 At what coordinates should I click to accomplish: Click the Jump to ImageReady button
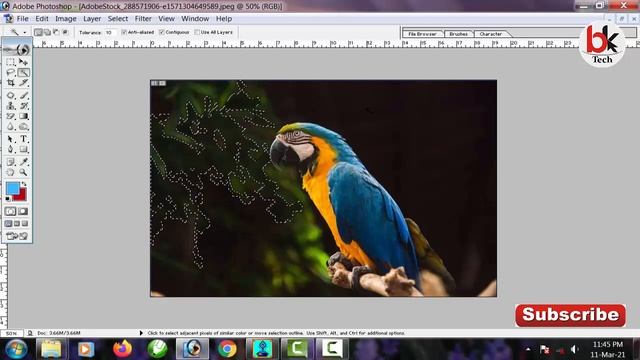point(17,236)
